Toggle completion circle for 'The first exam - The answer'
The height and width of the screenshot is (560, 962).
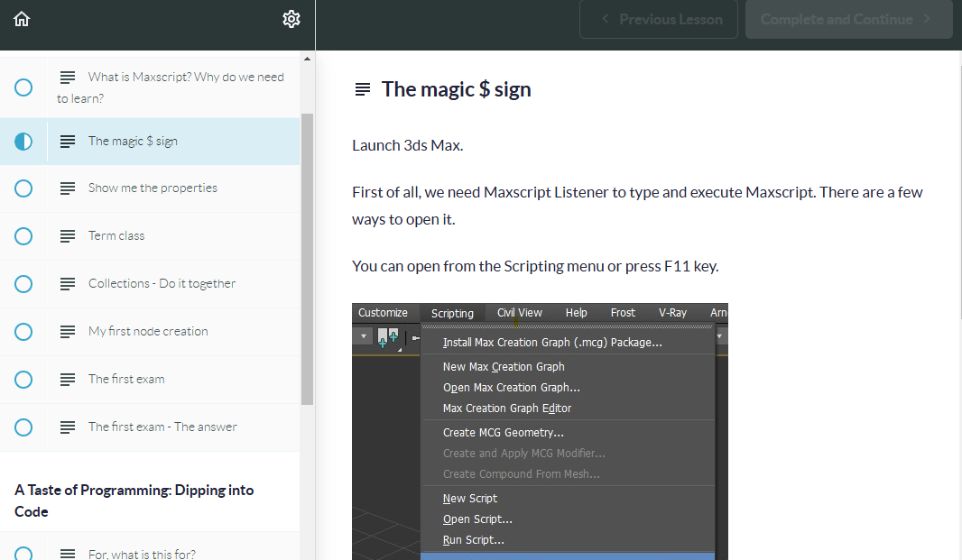pos(23,427)
